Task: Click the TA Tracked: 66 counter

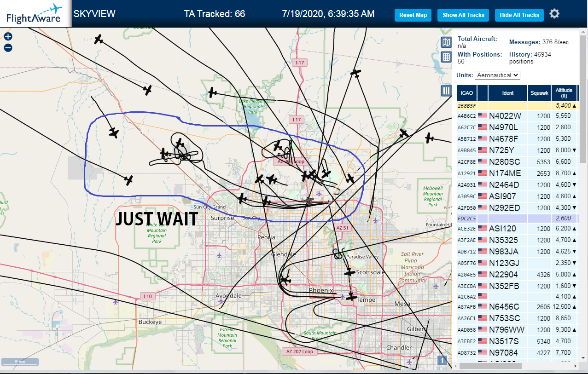Action: tap(215, 14)
